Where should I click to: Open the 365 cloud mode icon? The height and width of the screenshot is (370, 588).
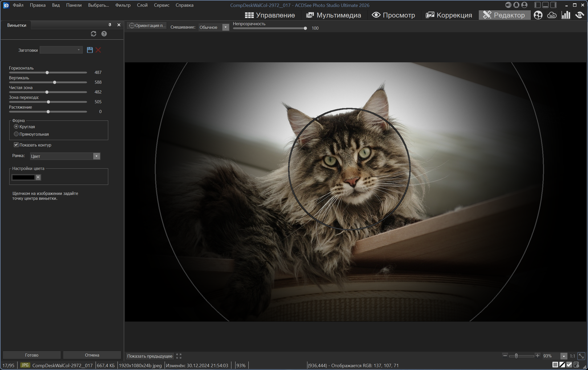[552, 15]
